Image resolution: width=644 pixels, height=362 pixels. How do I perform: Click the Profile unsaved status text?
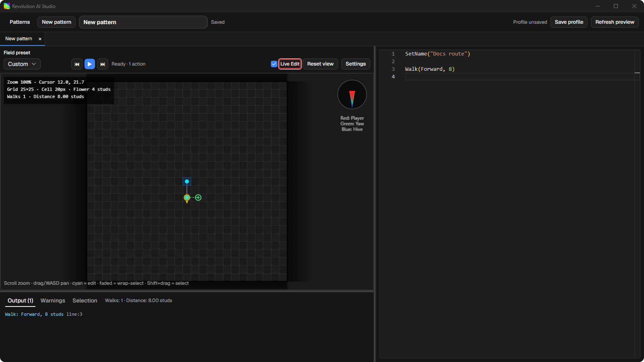click(x=530, y=22)
